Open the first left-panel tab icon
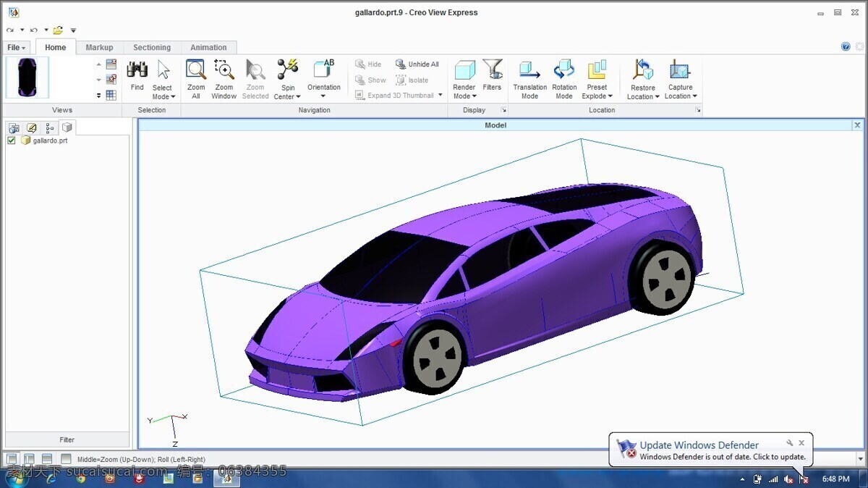The width and height of the screenshot is (868, 488). [14, 128]
